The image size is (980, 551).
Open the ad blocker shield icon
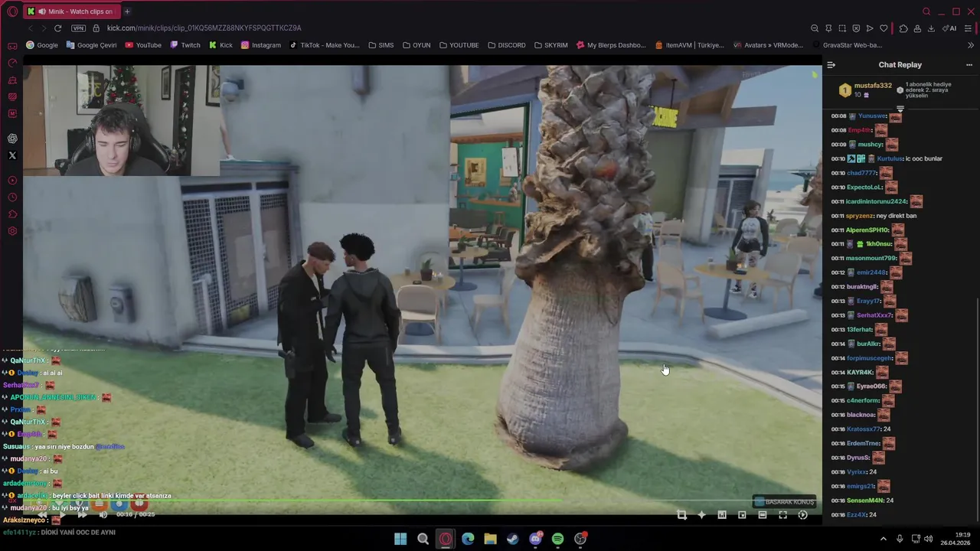click(x=856, y=28)
